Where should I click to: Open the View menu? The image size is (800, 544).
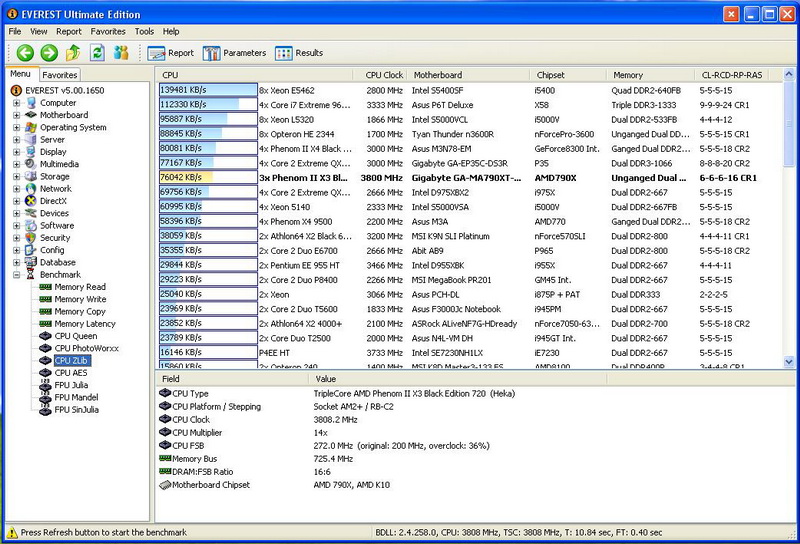point(38,32)
